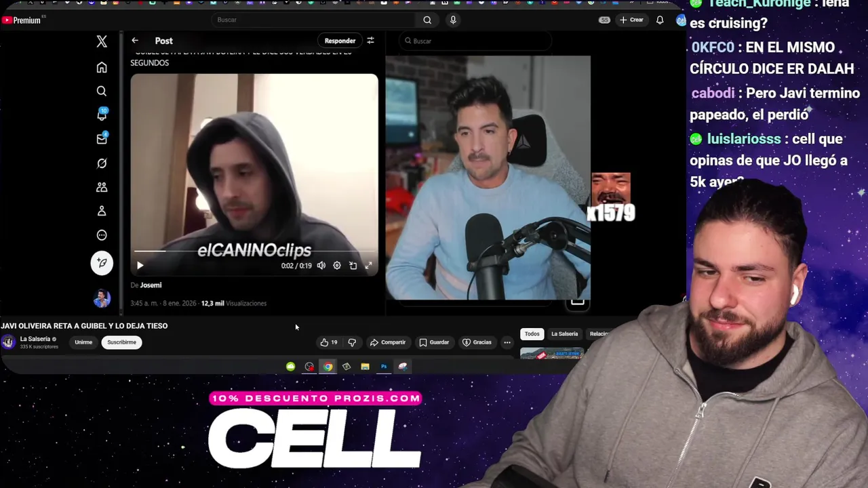The height and width of the screenshot is (488, 868).
Task: Open the X More options circle icon
Action: [102, 235]
